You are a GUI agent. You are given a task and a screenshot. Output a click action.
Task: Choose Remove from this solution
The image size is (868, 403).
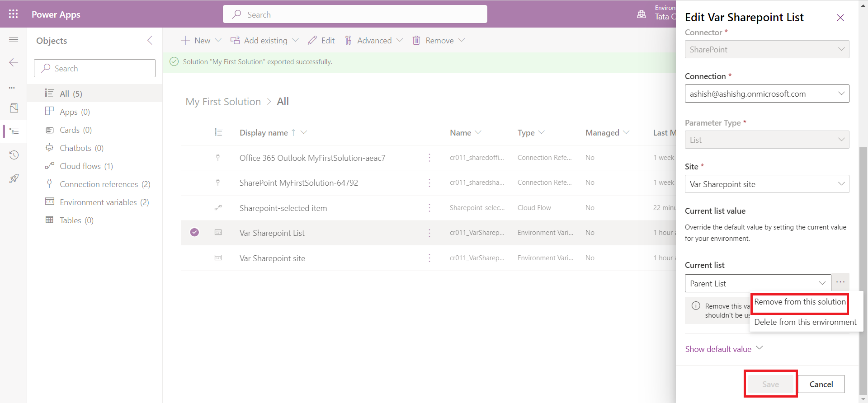[x=799, y=302]
